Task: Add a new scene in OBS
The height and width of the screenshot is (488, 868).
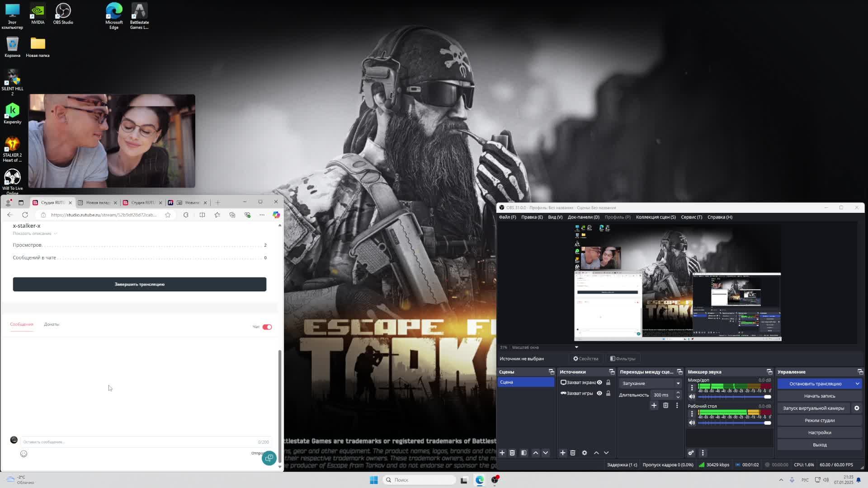Action: pyautogui.click(x=502, y=453)
